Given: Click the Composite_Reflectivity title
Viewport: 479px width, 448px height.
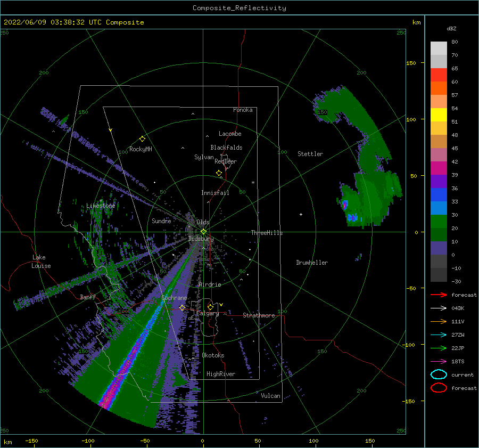Looking at the screenshot, I should coord(240,8).
